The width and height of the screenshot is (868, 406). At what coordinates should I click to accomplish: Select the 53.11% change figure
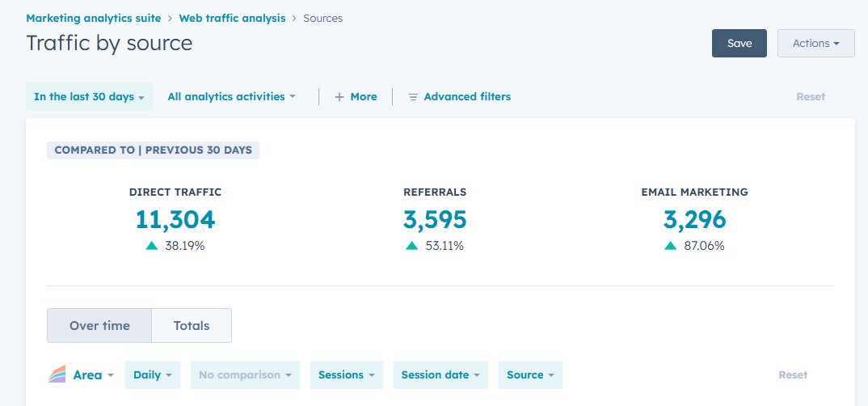point(445,246)
